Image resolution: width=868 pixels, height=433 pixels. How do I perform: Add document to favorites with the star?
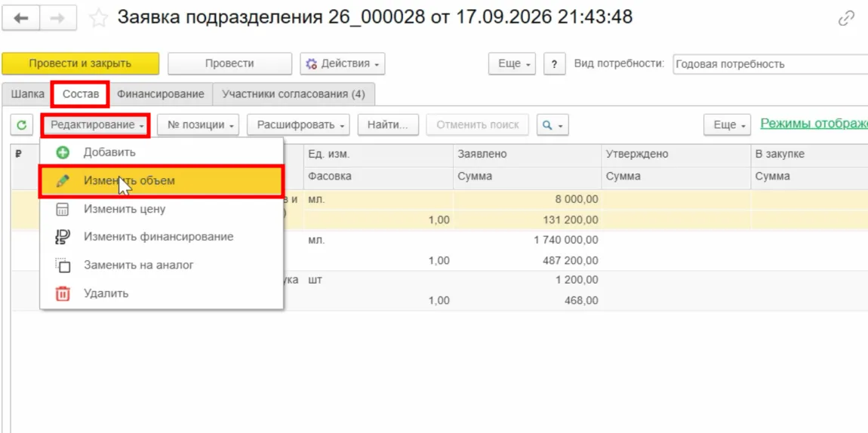tap(98, 18)
